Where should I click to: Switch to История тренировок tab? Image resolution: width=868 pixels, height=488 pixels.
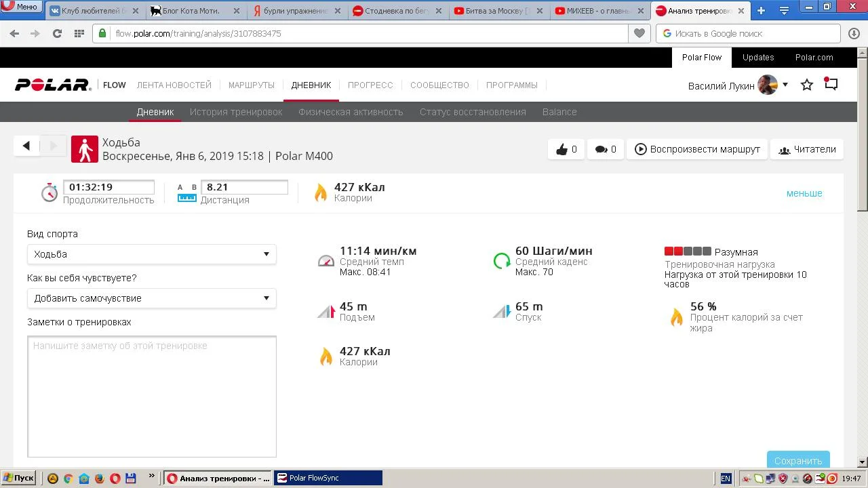[236, 112]
